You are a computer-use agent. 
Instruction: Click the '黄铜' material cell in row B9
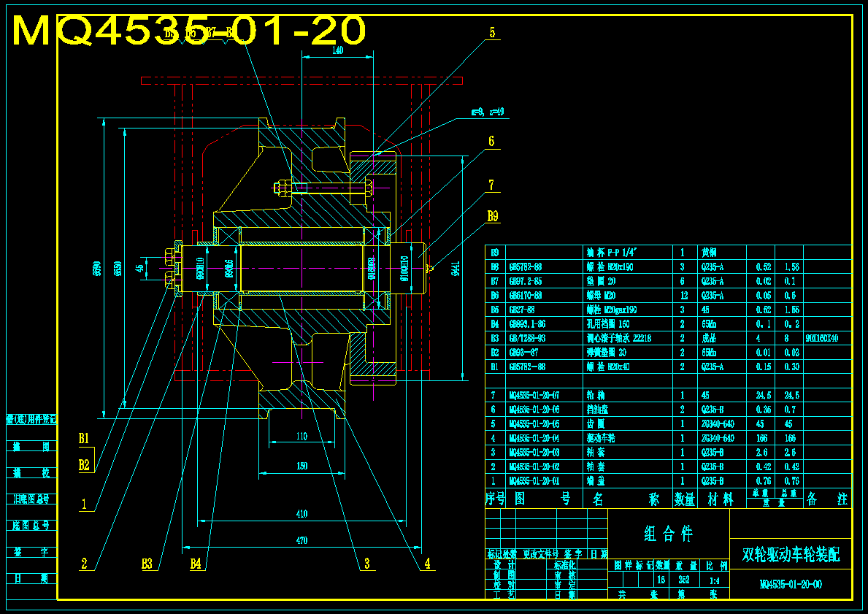pos(709,253)
